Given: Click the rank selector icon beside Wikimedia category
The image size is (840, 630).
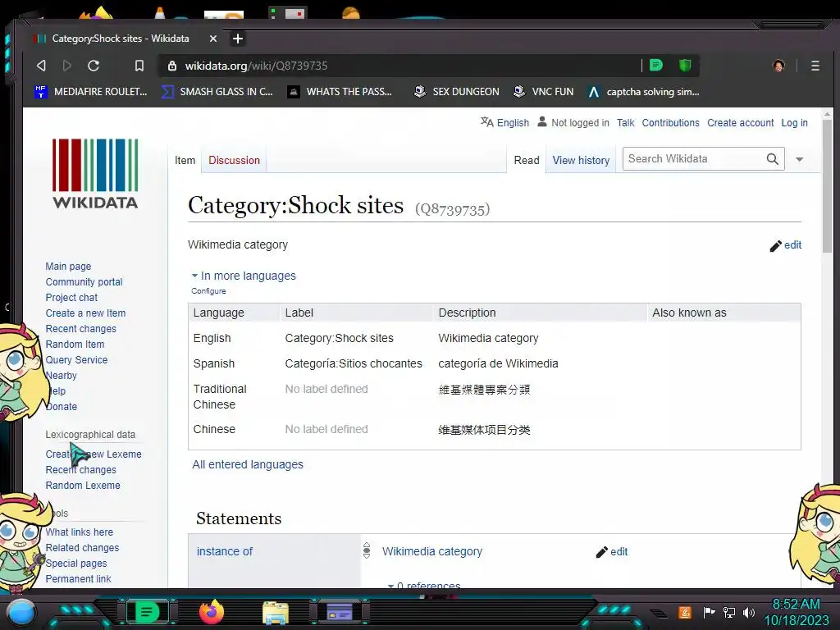Looking at the screenshot, I should click(x=367, y=550).
